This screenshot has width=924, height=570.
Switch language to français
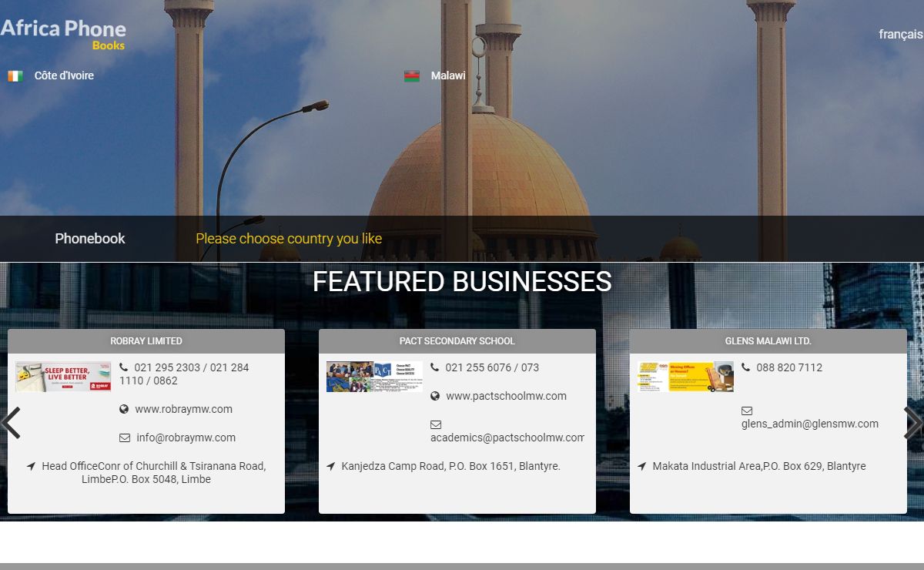(900, 34)
